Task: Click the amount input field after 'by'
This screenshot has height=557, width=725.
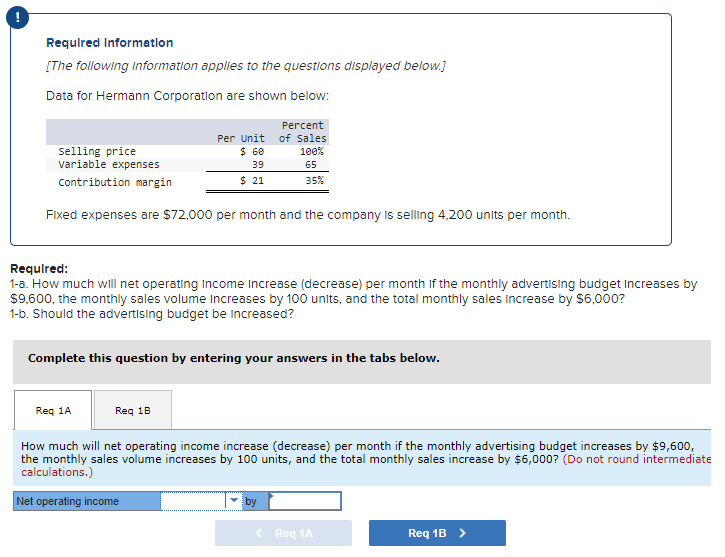Action: pos(305,501)
